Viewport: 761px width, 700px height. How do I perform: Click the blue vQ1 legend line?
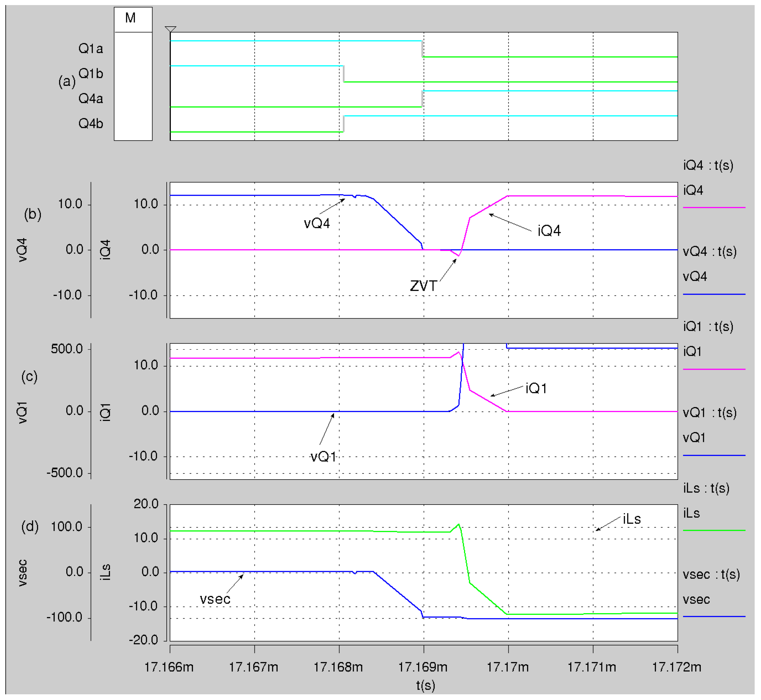[x=714, y=455]
